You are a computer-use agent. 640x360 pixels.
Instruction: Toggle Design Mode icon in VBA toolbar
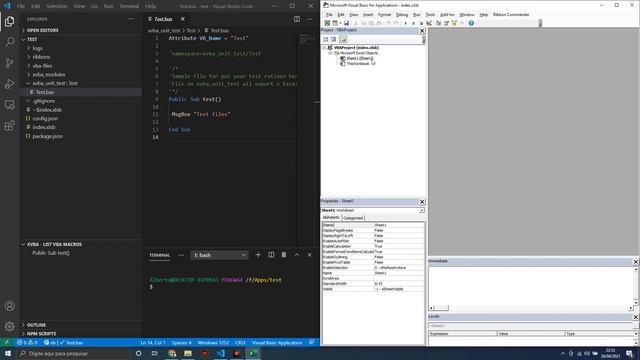click(429, 23)
